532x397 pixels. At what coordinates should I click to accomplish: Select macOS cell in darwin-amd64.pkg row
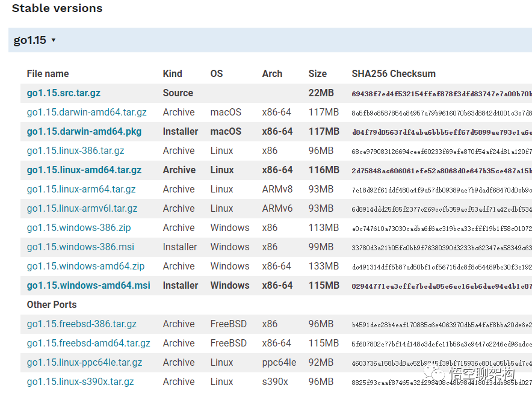click(226, 132)
